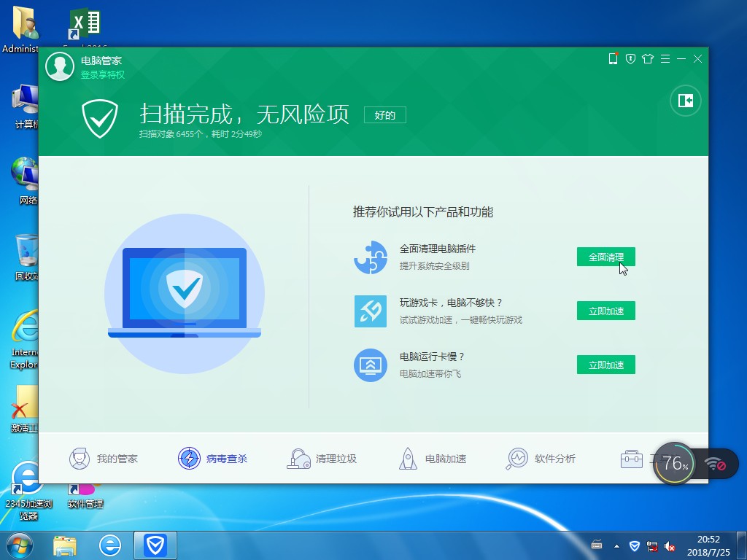Click 立即加速 for 电脑运行卡慢

click(606, 365)
